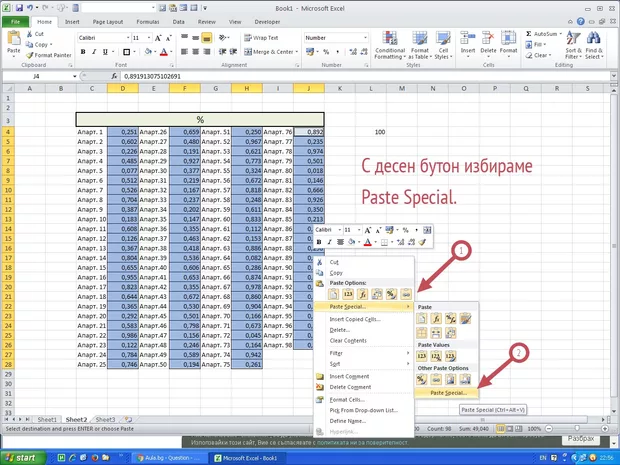Choose Formulas & Number Formatting in Paste submenu
The width and height of the screenshot is (620, 465).
tap(450, 318)
